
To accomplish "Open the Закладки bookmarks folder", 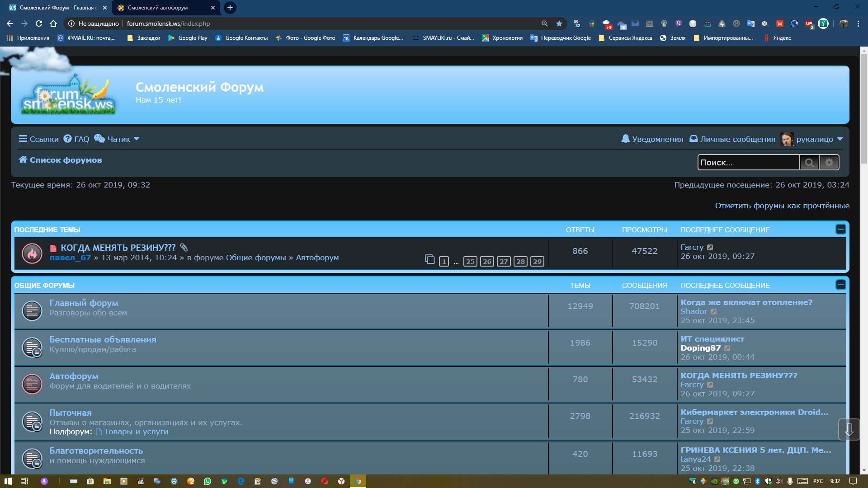I will pos(144,38).
